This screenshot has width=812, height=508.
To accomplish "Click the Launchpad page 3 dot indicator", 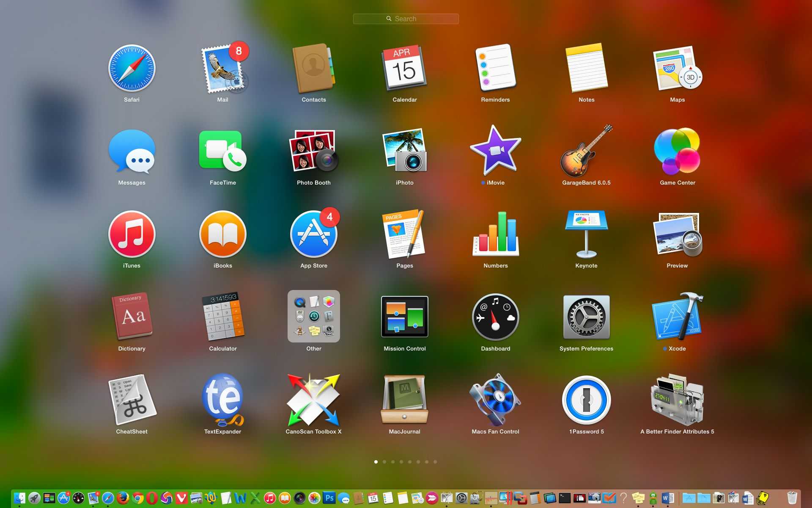I will (x=393, y=462).
